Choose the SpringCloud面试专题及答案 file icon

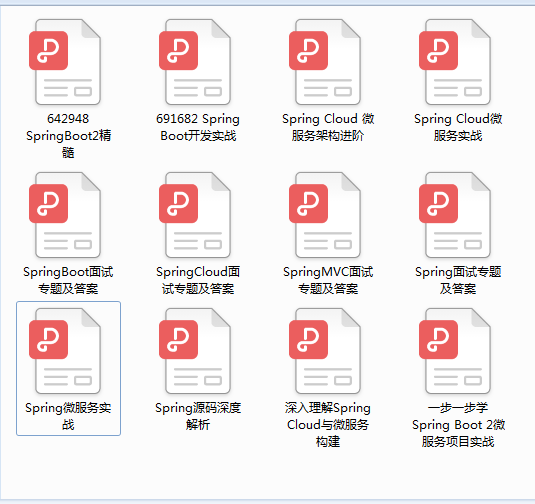coord(195,215)
